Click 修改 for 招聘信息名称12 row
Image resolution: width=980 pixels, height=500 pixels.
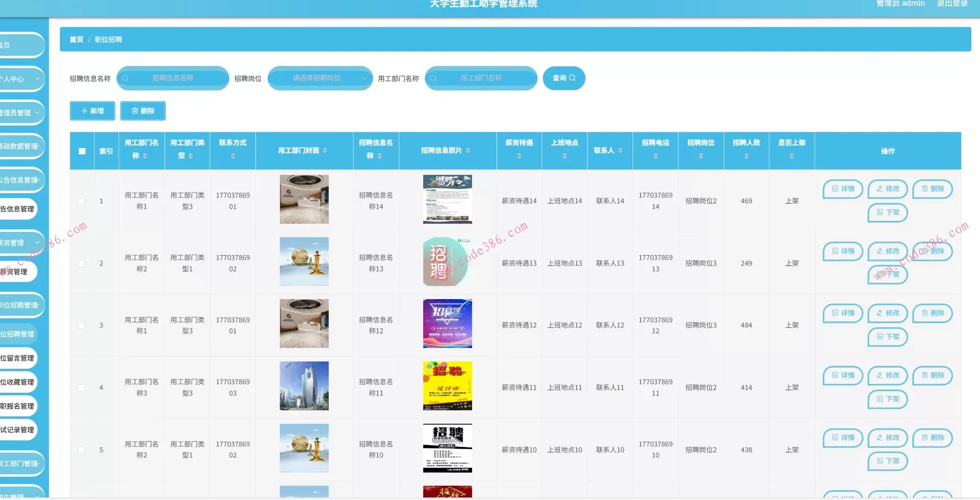click(888, 313)
